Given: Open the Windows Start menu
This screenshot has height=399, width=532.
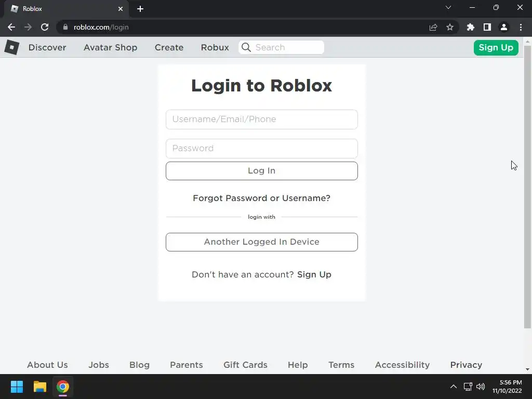Looking at the screenshot, I should pyautogui.click(x=17, y=387).
